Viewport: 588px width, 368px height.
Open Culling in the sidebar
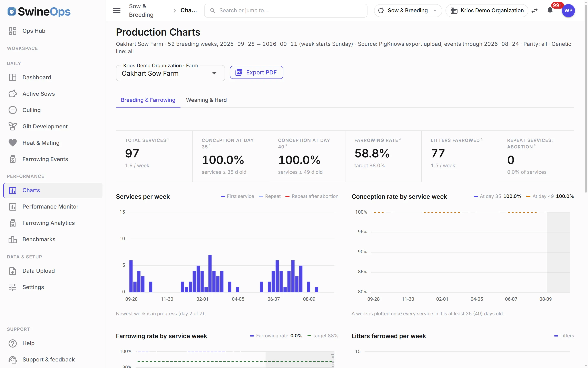53,110
